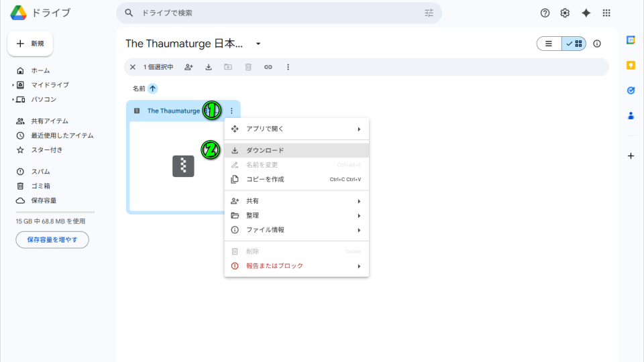This screenshot has width=644, height=362.
Task: Launch the Gemini sparkle icon
Action: [586, 13]
